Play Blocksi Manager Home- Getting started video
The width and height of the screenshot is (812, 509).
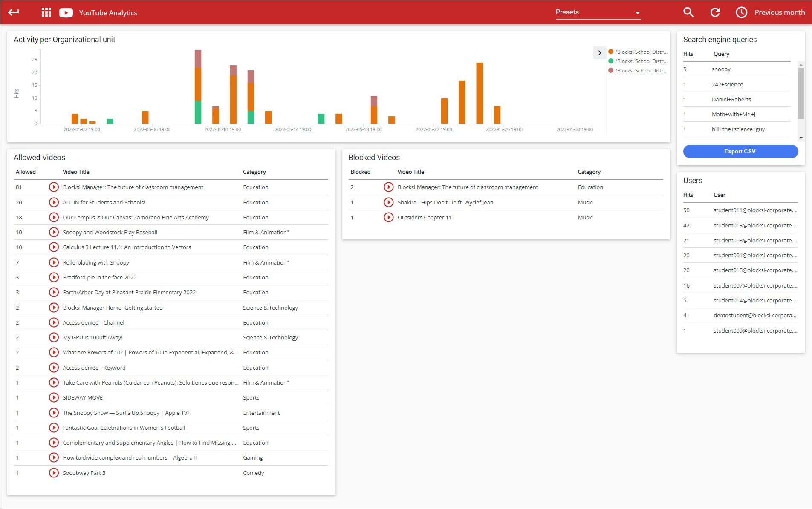click(54, 308)
